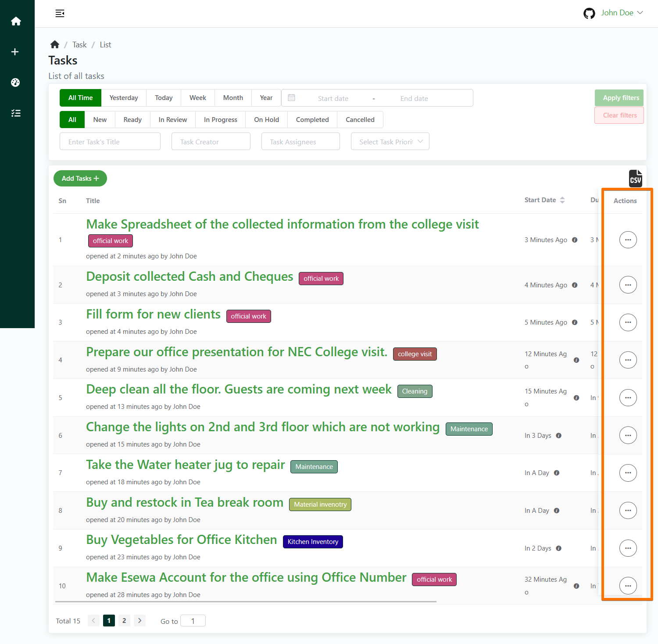Click info icon beside In 3 Days

point(559,436)
